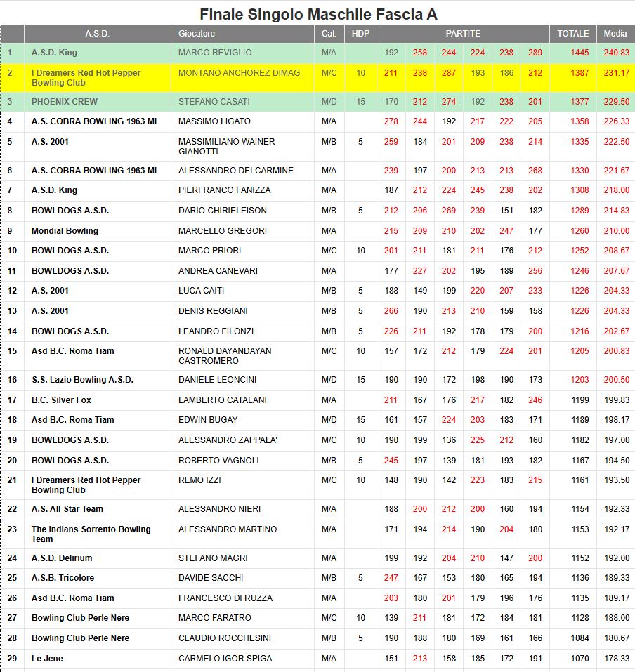Click the A.S.D. column header
Viewport: 635px width, 672px height.
(97, 34)
